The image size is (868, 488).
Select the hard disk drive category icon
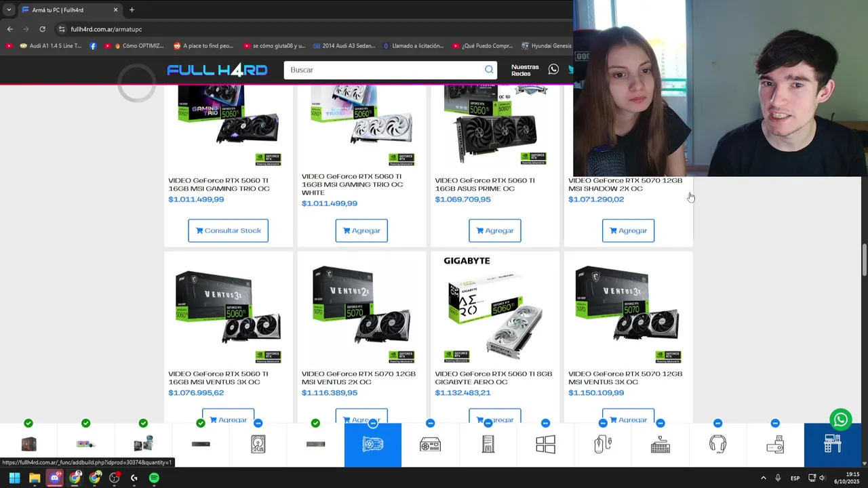click(x=258, y=445)
